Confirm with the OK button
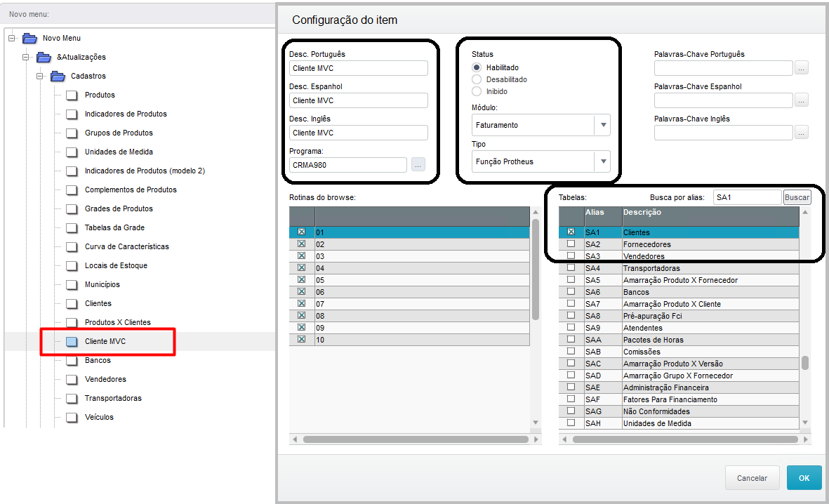Viewport: 829px width, 504px height. (804, 478)
